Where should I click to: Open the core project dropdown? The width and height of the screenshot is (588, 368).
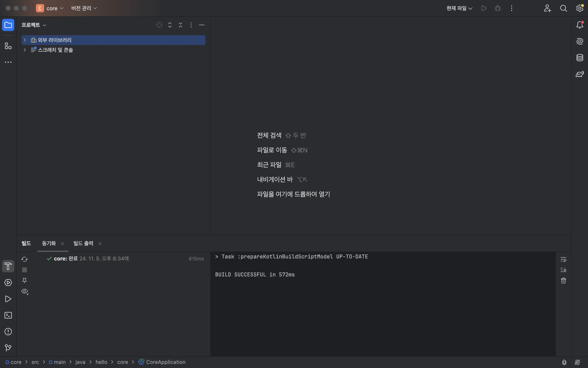click(50, 8)
